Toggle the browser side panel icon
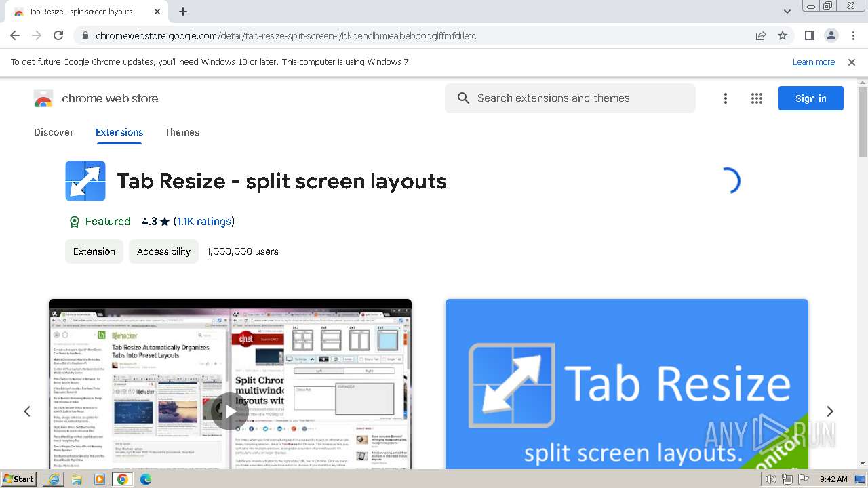868x488 pixels. pos(810,35)
